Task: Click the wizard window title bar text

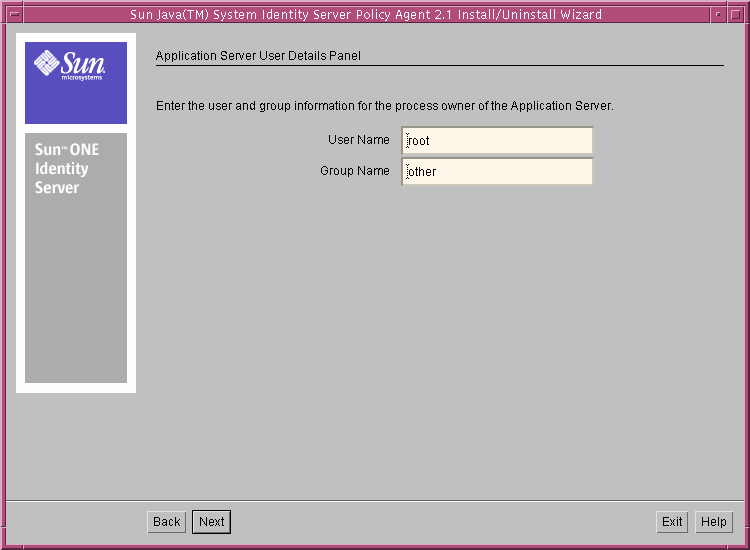Action: click(366, 14)
